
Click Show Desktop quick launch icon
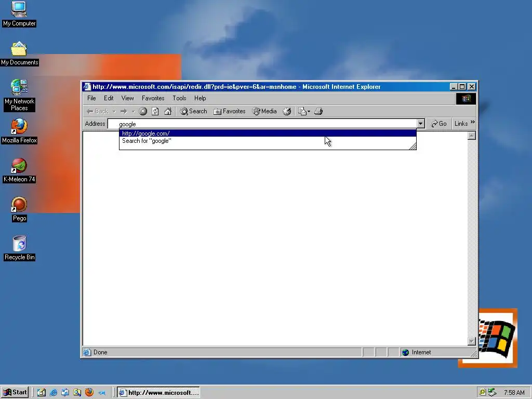click(42, 393)
